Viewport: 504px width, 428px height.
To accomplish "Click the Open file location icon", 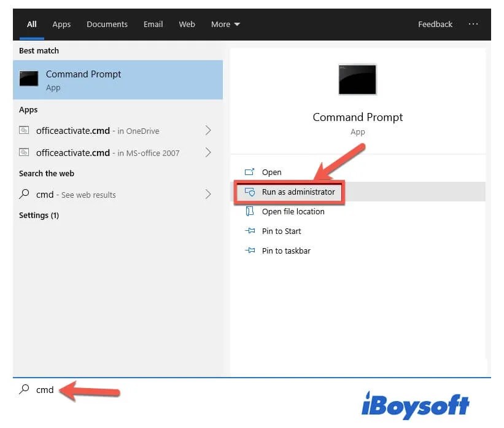I will 249,211.
